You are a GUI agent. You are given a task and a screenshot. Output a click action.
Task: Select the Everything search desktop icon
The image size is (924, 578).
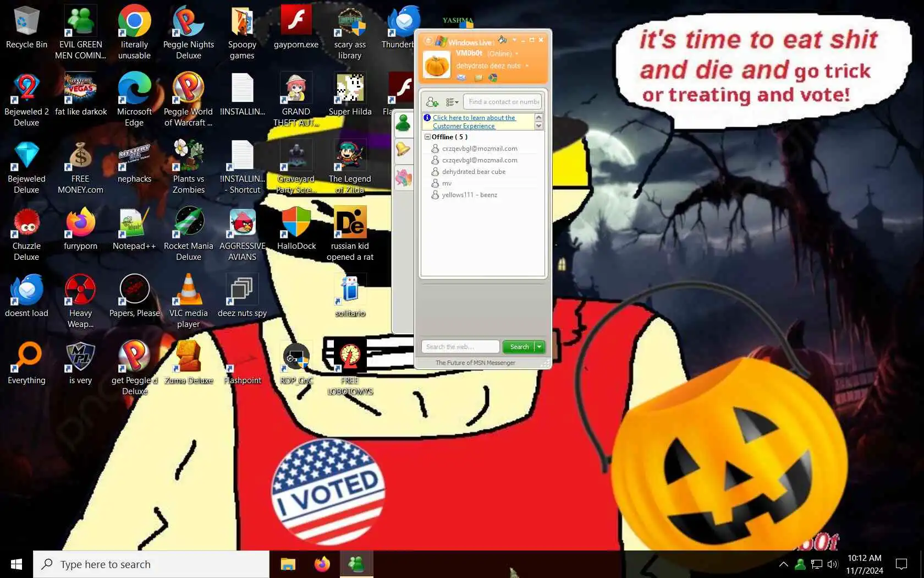pyautogui.click(x=26, y=362)
